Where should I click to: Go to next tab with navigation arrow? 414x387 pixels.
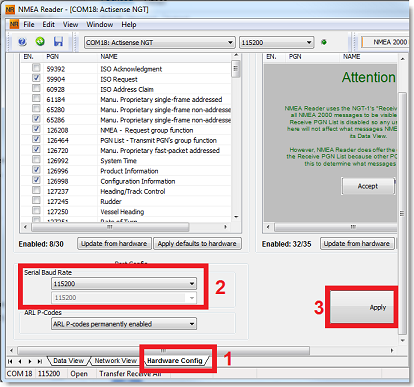30,361
